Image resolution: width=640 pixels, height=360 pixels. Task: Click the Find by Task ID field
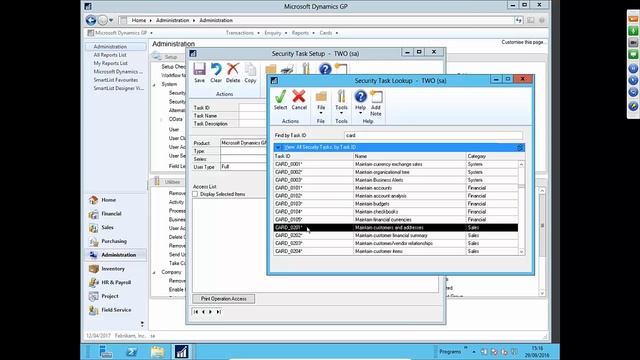point(433,136)
